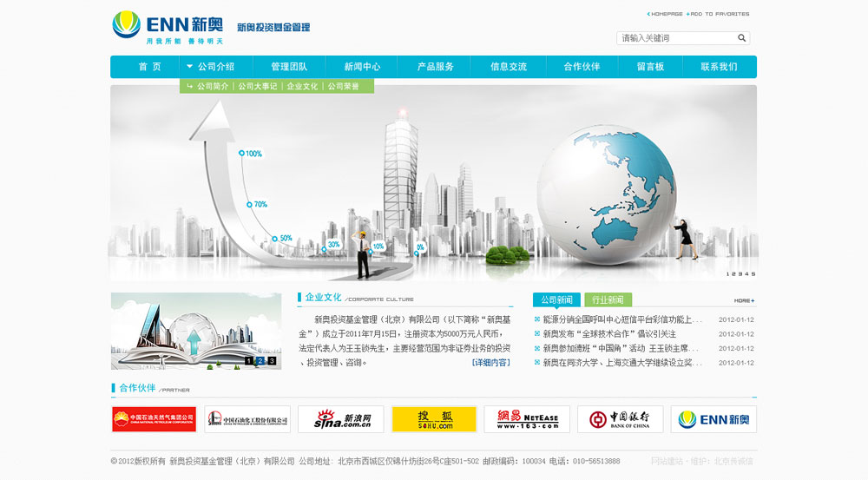The height and width of the screenshot is (480, 868).
Task: Jump to banner slide 5 indicator
Action: [x=753, y=274]
